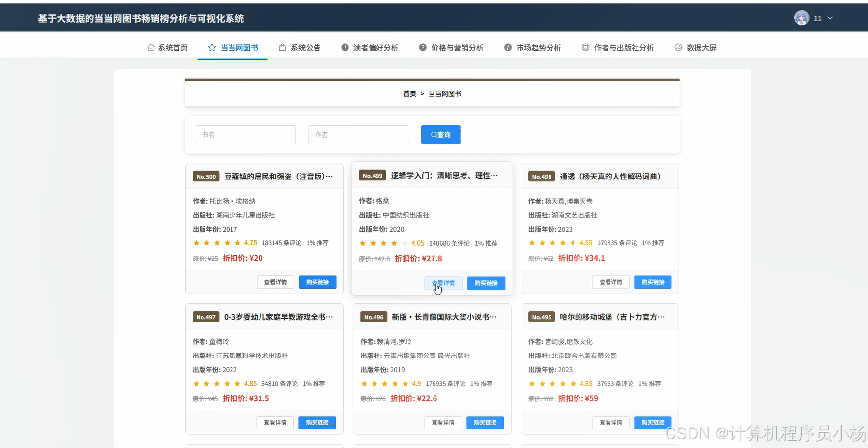Screen dimensions: 868x448
Task: Click the icon beside 市场趋势分析
Action: click(x=508, y=47)
